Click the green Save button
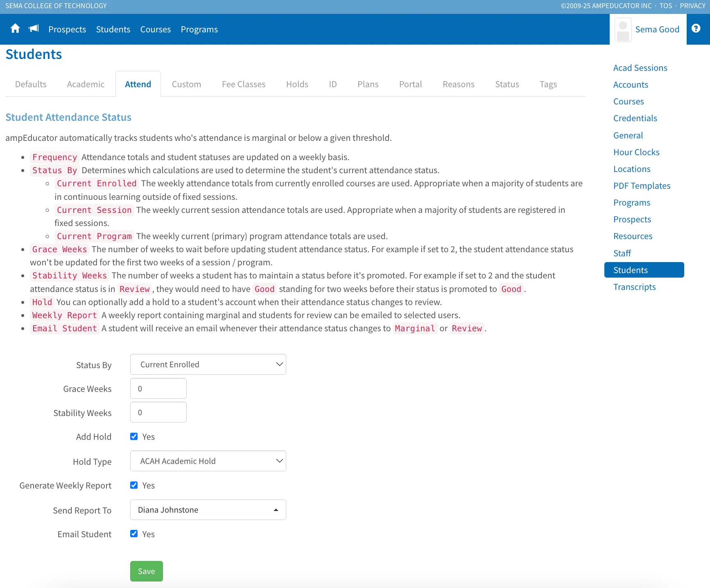The width and height of the screenshot is (710, 588). [147, 571]
